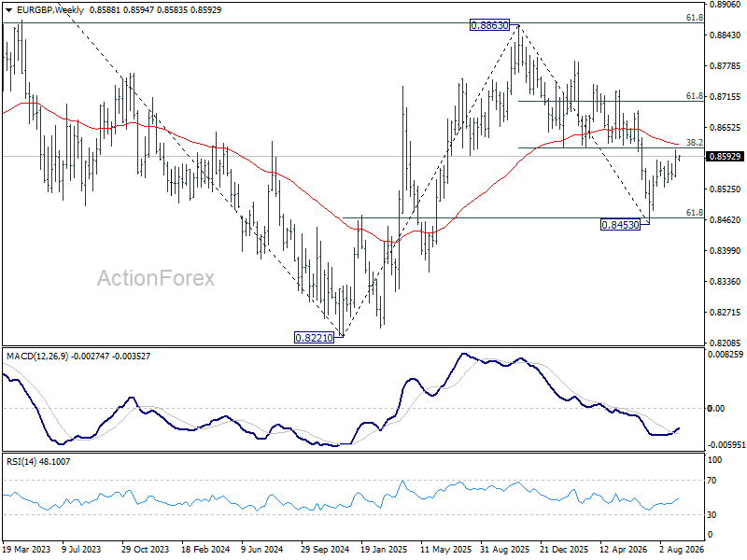This screenshot has width=747, height=560.
Task: Click the 2 Aug 2026 date marker
Action: coord(682,550)
